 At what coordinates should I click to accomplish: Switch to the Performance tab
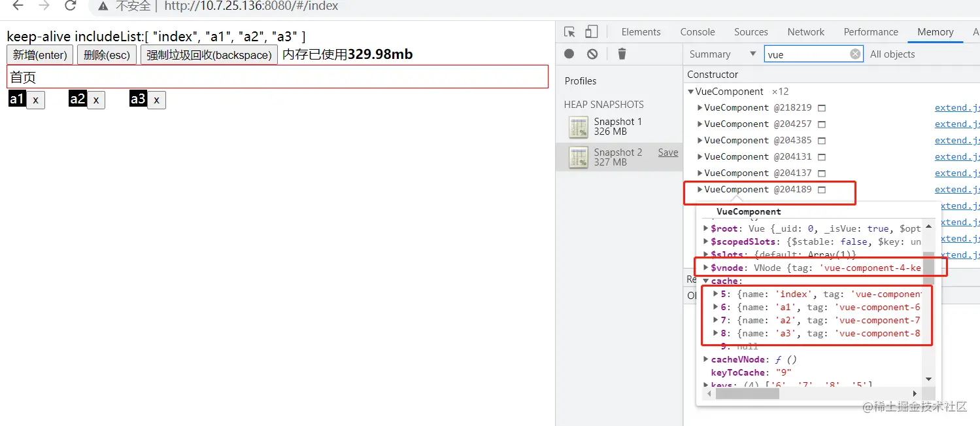pos(871,32)
